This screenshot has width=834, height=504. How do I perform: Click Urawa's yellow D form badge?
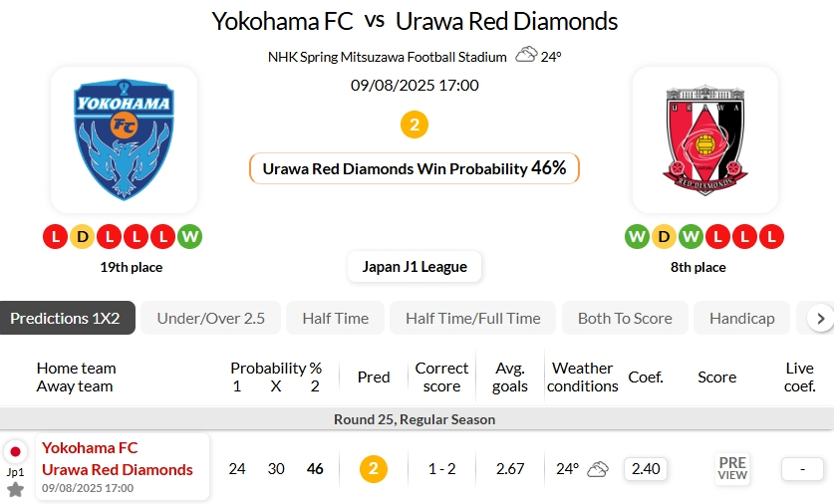pyautogui.click(x=664, y=237)
